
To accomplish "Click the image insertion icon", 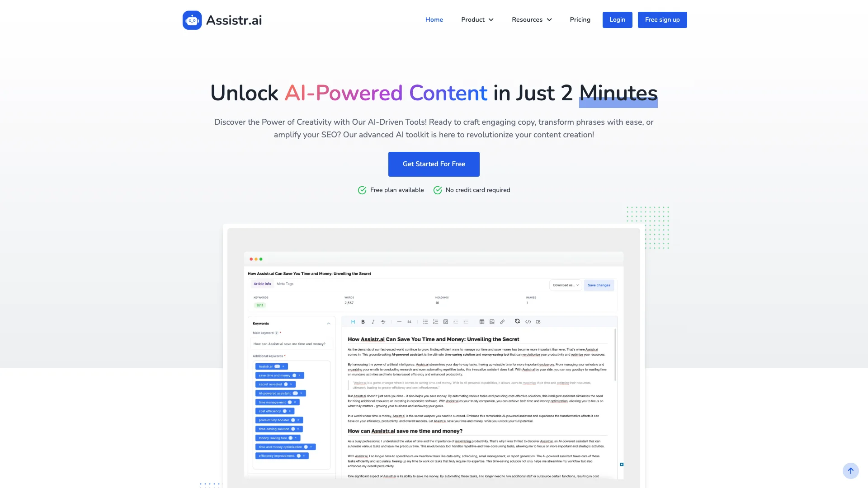I will (491, 321).
